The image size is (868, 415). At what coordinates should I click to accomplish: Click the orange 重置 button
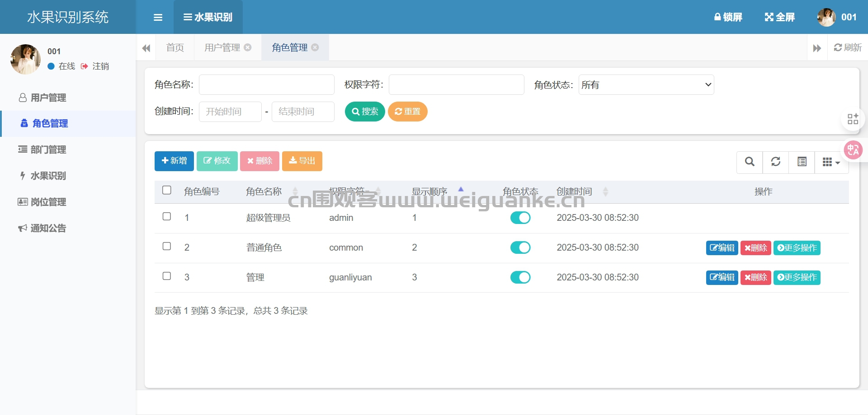407,112
